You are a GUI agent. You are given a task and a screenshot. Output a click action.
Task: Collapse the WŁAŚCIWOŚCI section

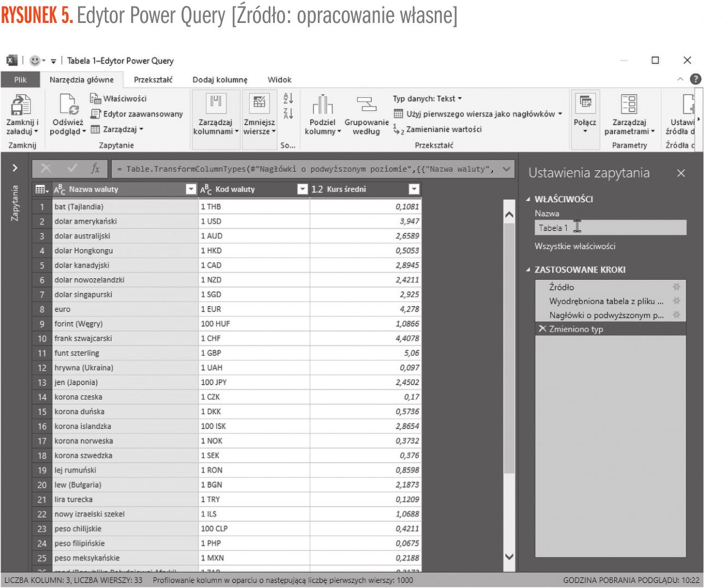[x=528, y=199]
